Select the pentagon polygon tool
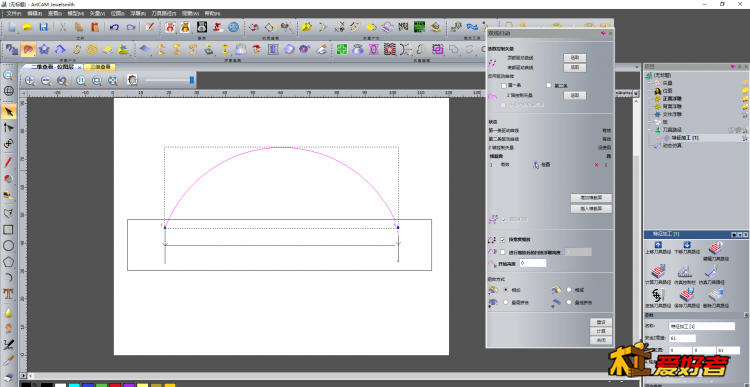750x387 pixels. [x=9, y=262]
